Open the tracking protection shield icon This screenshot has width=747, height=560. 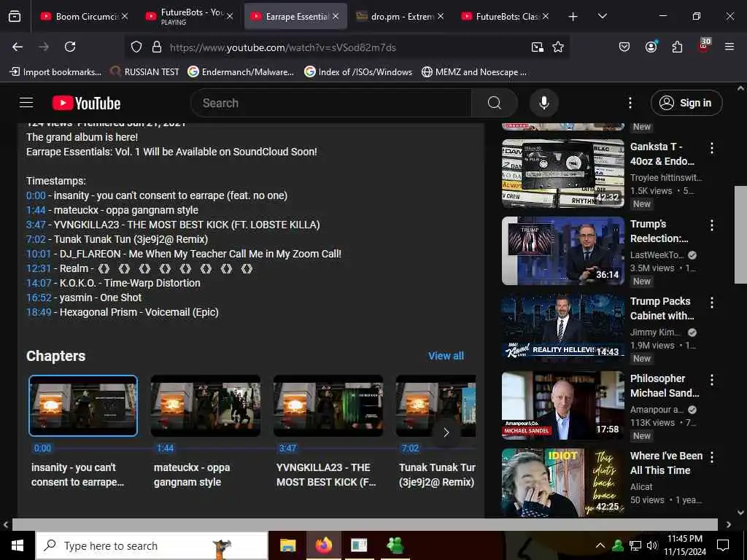click(x=136, y=47)
